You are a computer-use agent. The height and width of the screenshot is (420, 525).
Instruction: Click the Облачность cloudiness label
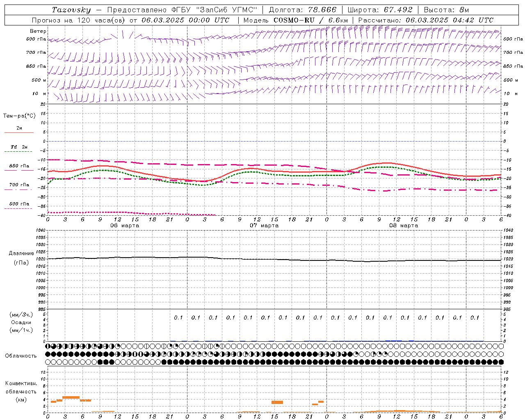pyautogui.click(x=21, y=356)
